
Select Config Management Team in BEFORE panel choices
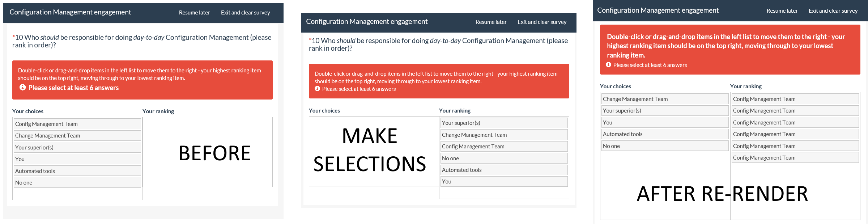click(77, 124)
